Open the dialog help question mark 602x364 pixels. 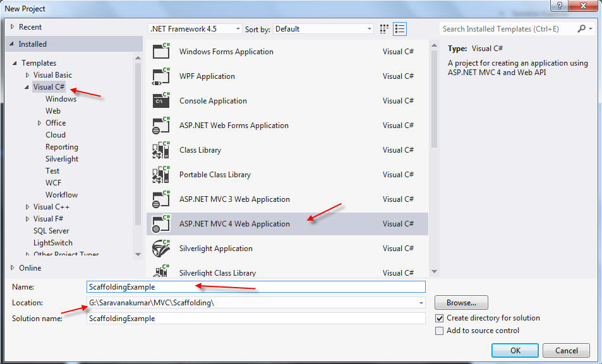[x=560, y=6]
